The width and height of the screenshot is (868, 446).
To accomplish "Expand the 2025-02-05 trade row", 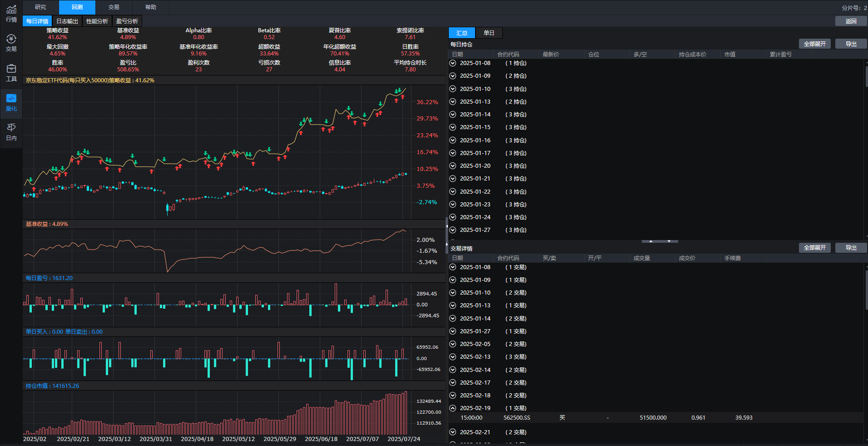I will 453,344.
